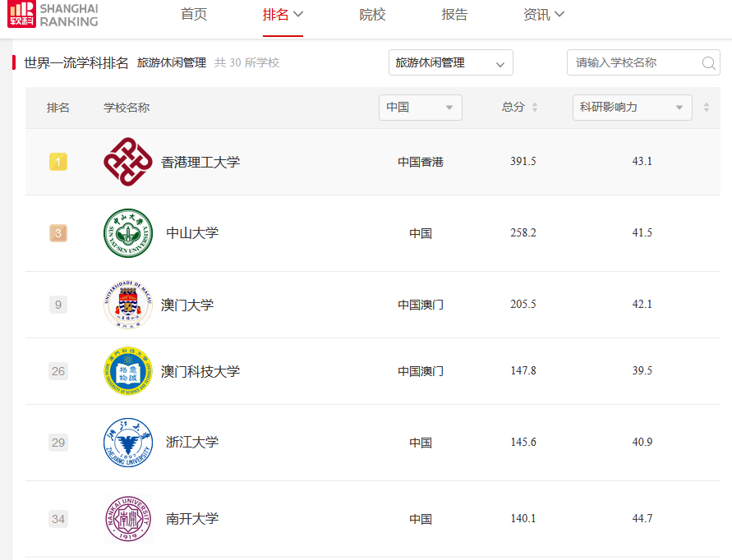Click the Sun Yat-sen University logo

[128, 233]
